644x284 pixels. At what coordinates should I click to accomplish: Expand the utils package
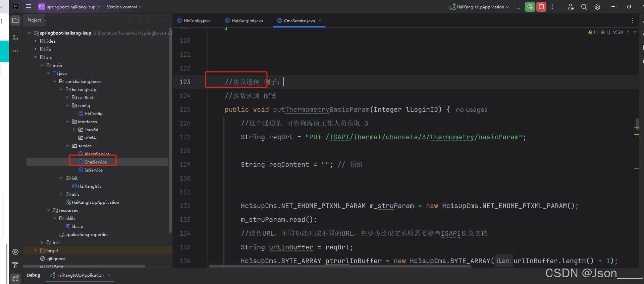[61, 194]
